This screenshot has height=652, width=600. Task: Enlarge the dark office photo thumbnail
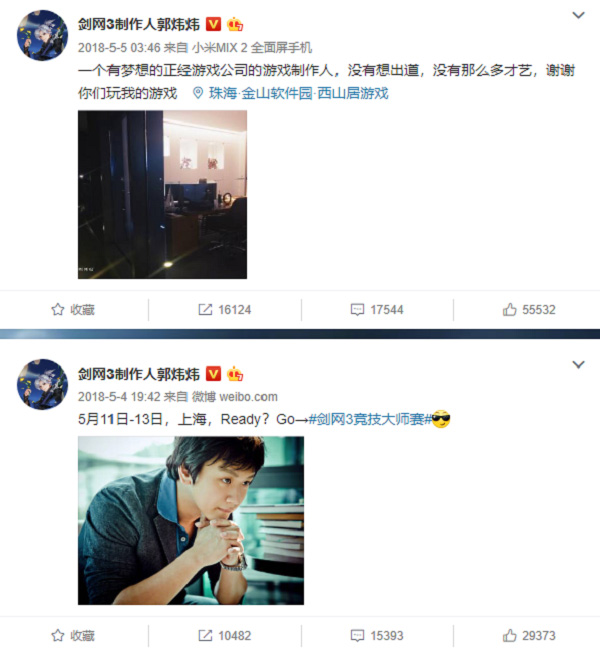pyautogui.click(x=162, y=195)
